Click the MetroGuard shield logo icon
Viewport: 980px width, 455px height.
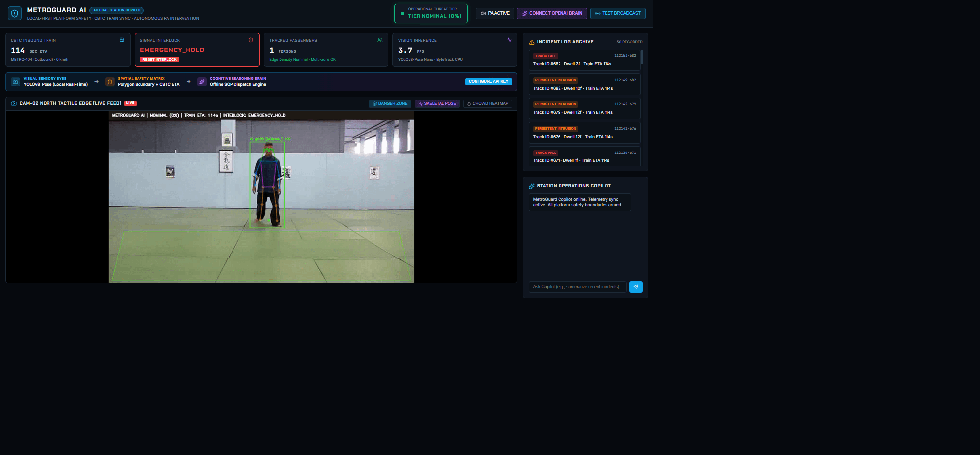click(15, 14)
